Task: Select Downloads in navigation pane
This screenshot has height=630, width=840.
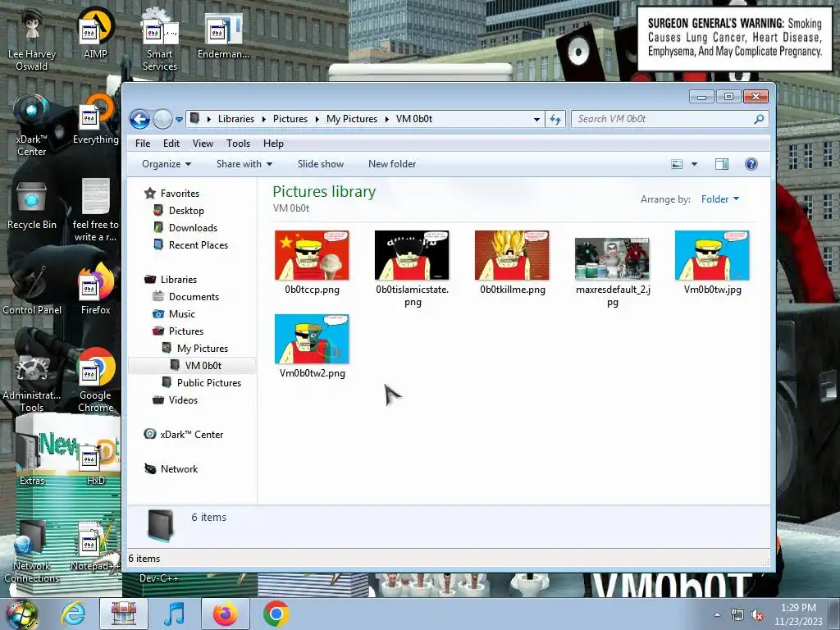Action: (x=193, y=228)
